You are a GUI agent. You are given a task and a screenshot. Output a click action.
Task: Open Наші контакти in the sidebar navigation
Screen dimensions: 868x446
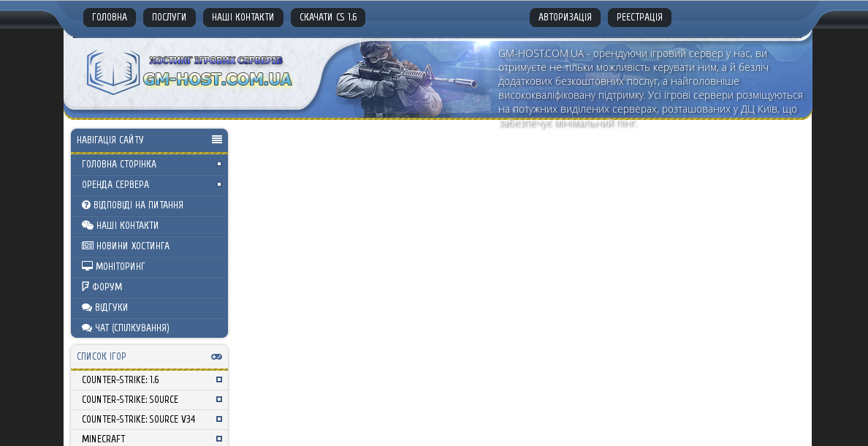pyautogui.click(x=150, y=226)
